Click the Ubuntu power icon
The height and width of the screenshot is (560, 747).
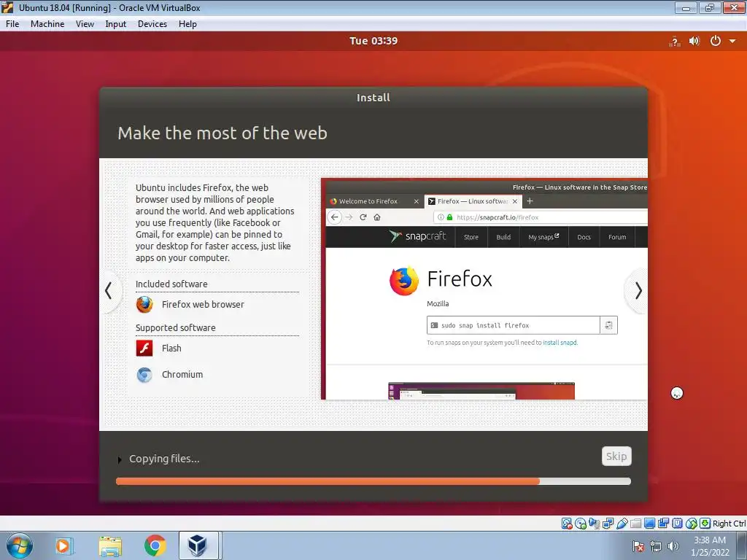point(715,41)
